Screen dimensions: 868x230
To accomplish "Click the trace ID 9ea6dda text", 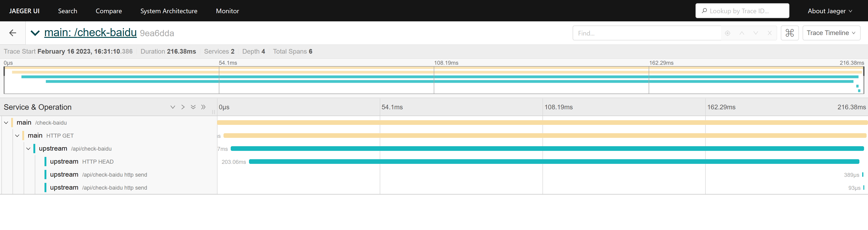I will pos(157,33).
